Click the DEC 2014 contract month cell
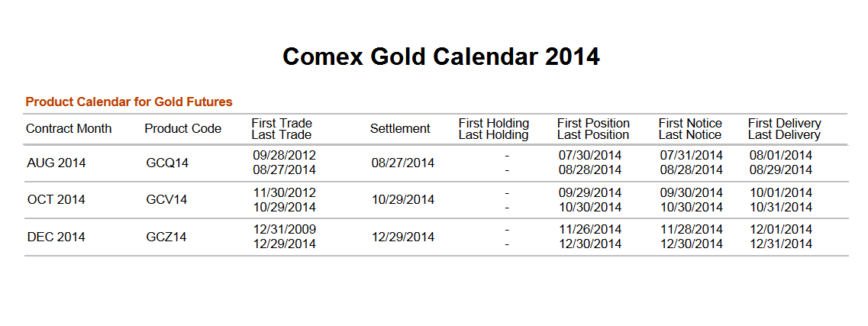868x326 pixels. [x=56, y=237]
